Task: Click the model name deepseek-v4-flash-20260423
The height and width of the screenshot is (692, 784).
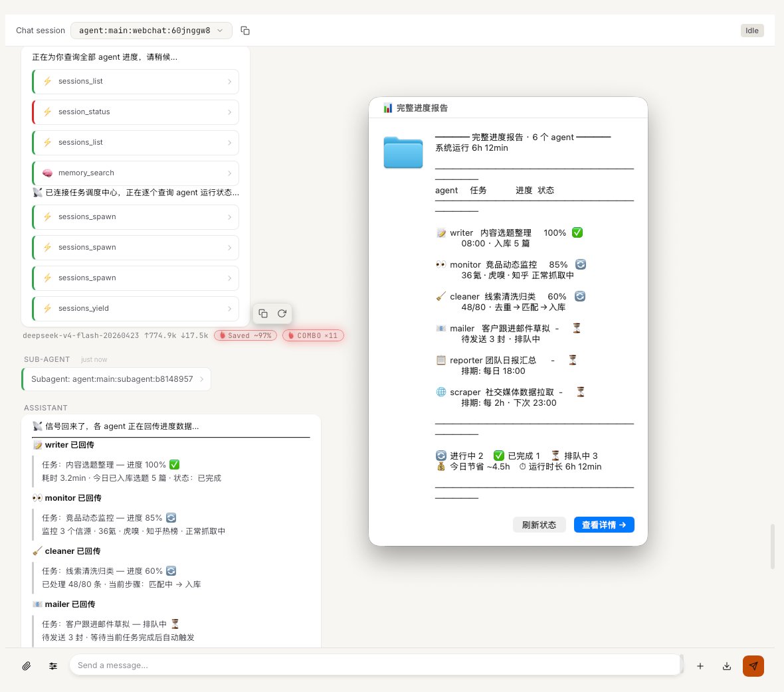Action: [x=80, y=335]
